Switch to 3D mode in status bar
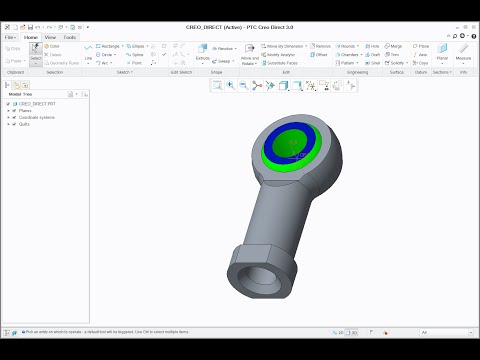This screenshot has height=360, width=480. tap(351, 332)
